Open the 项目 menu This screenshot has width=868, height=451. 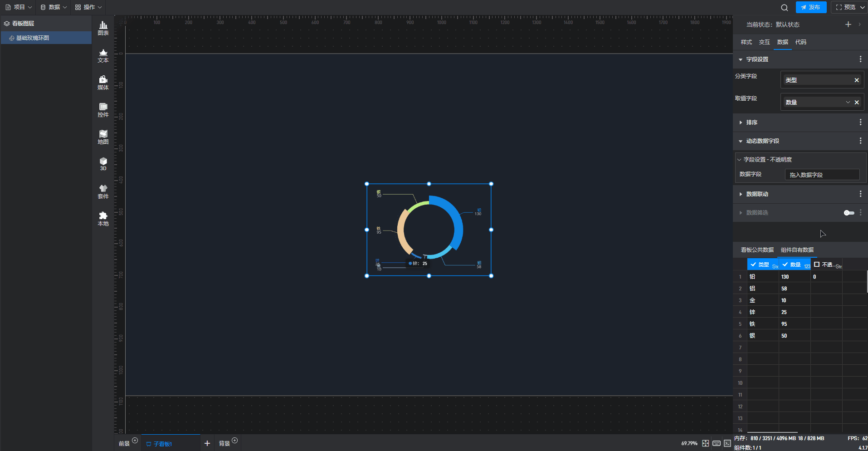[x=19, y=7]
